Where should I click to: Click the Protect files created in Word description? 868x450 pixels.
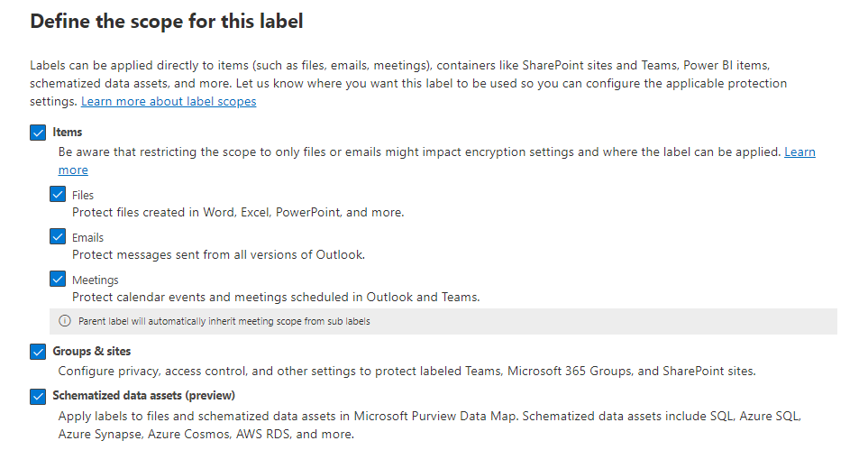(238, 213)
